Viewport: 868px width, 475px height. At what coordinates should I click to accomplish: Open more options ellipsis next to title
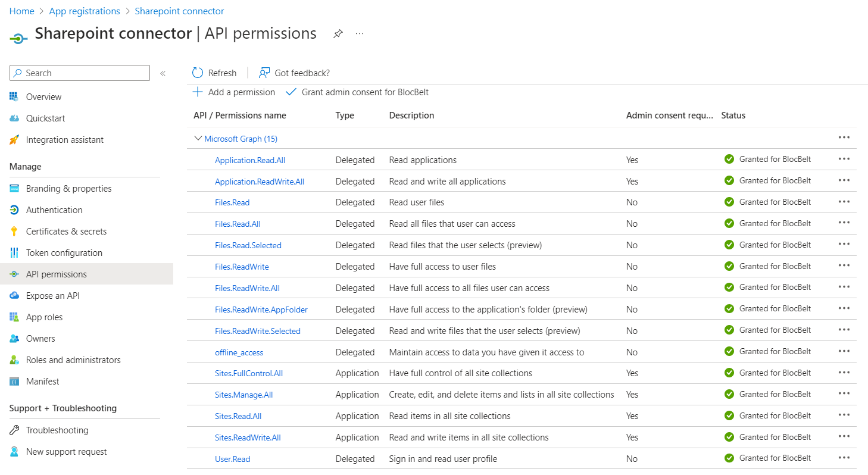click(x=360, y=34)
